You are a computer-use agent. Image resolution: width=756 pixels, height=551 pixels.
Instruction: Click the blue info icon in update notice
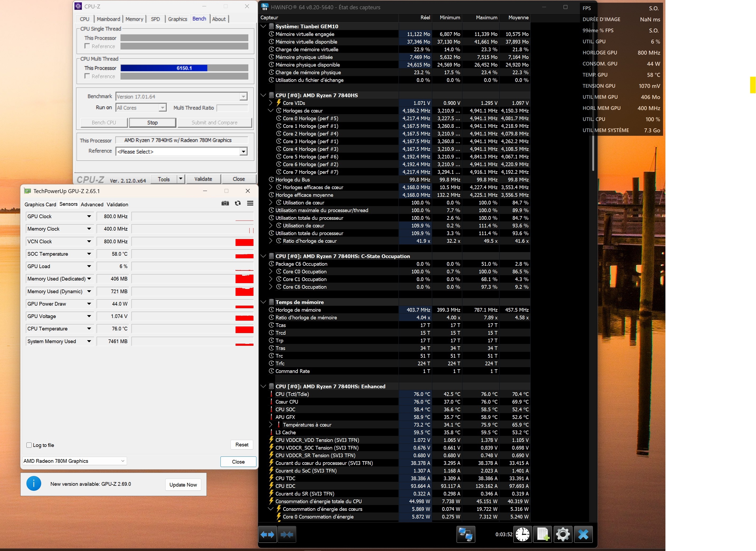34,484
